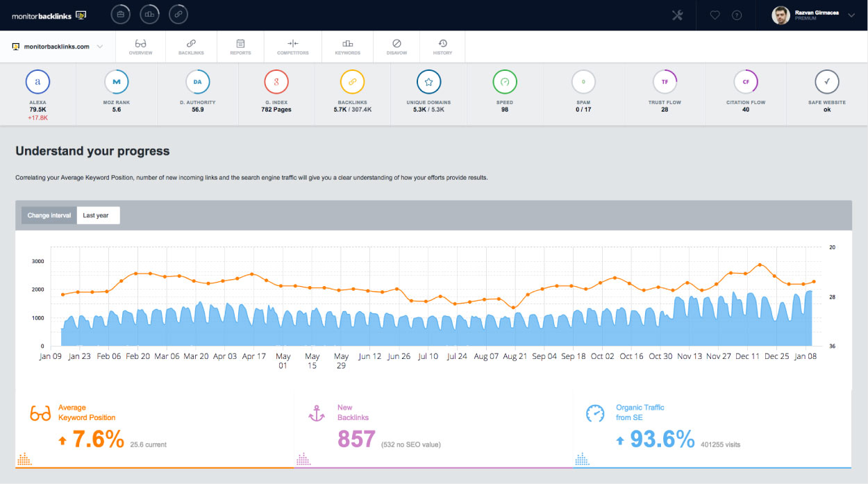
Task: Open the wrench tools icon
Action: [x=677, y=15]
